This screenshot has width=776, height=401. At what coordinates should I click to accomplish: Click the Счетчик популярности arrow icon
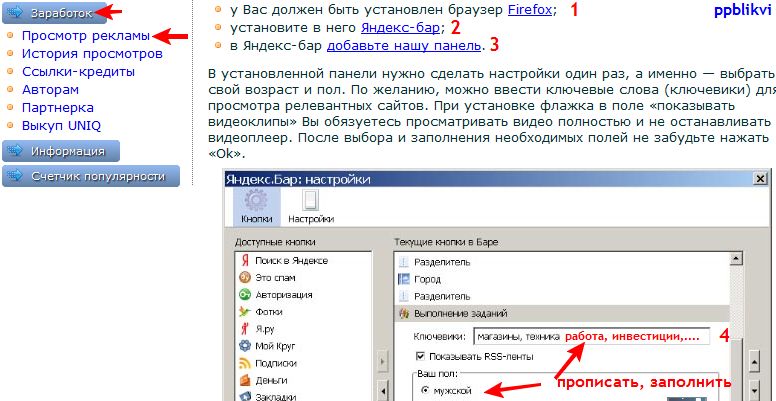(15, 176)
